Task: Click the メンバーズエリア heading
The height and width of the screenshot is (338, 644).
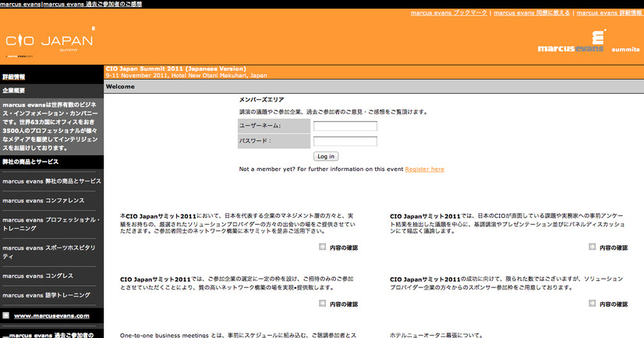Action: coord(262,99)
